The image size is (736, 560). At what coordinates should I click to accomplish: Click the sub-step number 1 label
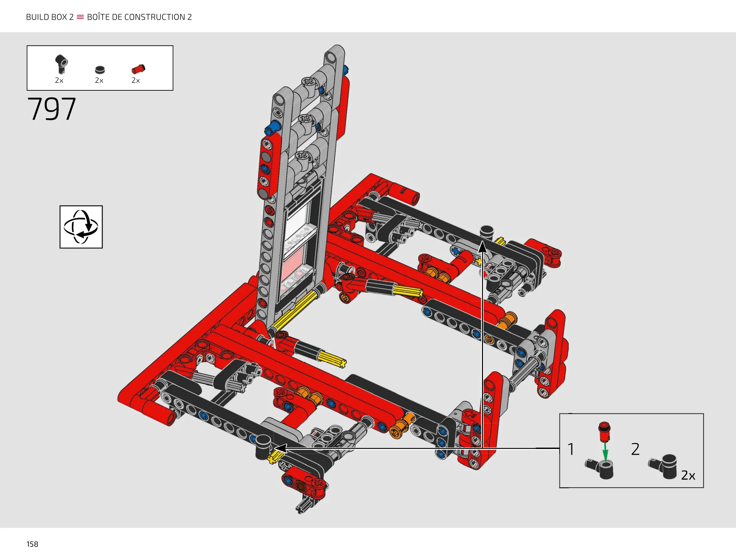571,449
